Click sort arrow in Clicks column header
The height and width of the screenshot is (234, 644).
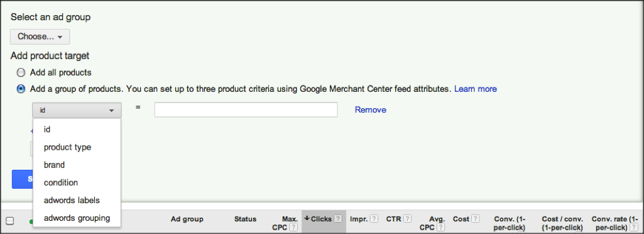[307, 219]
